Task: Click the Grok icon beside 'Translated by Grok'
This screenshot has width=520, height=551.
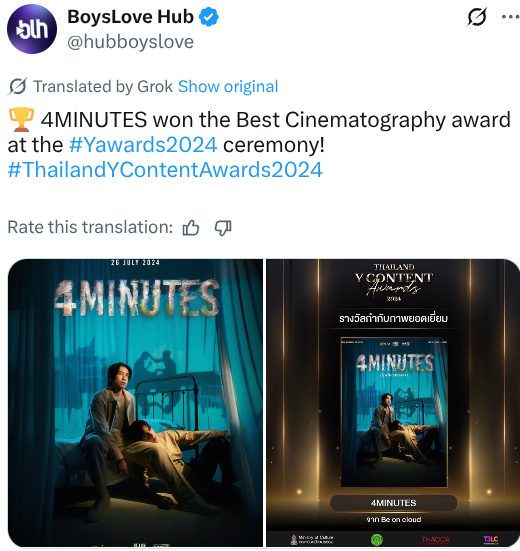Action: (x=17, y=86)
